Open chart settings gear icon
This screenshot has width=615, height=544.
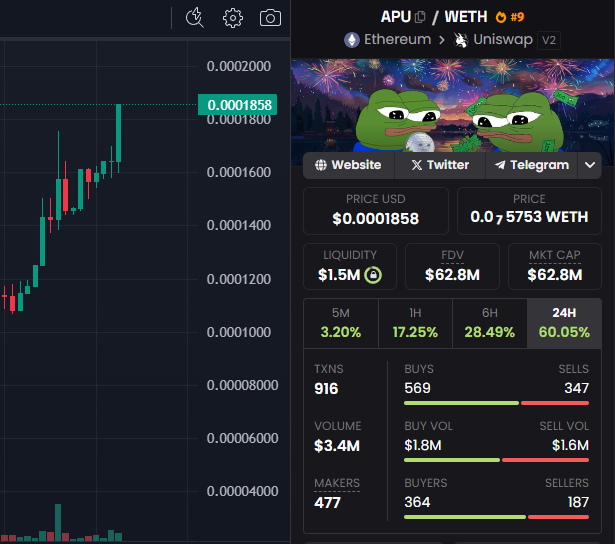coord(233,18)
